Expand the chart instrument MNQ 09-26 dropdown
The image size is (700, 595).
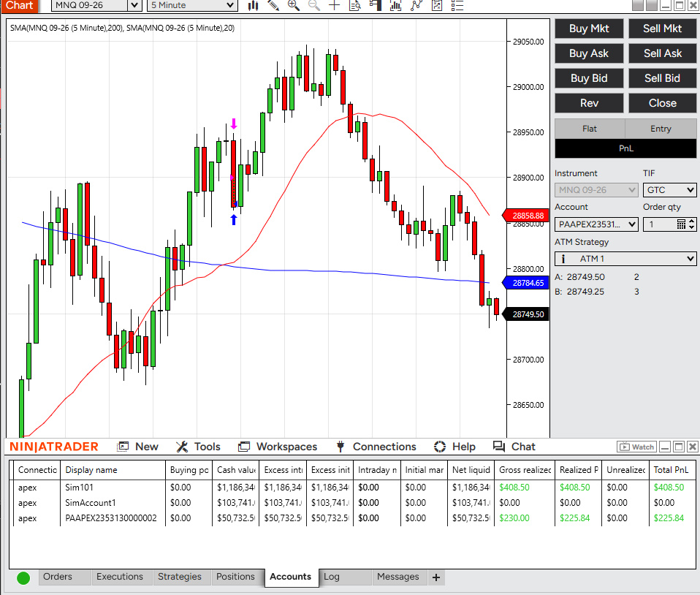[134, 5]
